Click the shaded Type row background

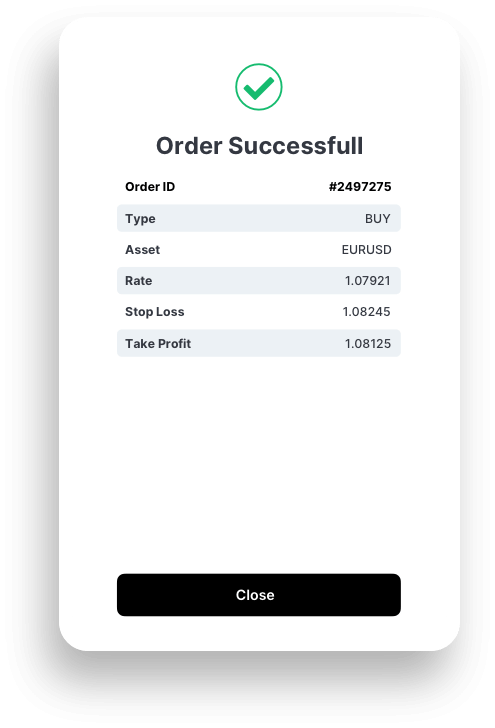tap(259, 218)
